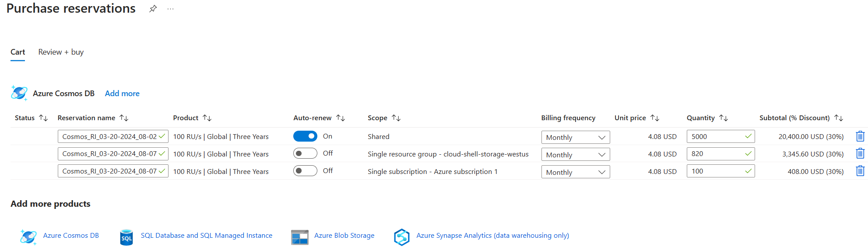
Task: Switch to the Review + buy tab
Action: pyautogui.click(x=61, y=52)
